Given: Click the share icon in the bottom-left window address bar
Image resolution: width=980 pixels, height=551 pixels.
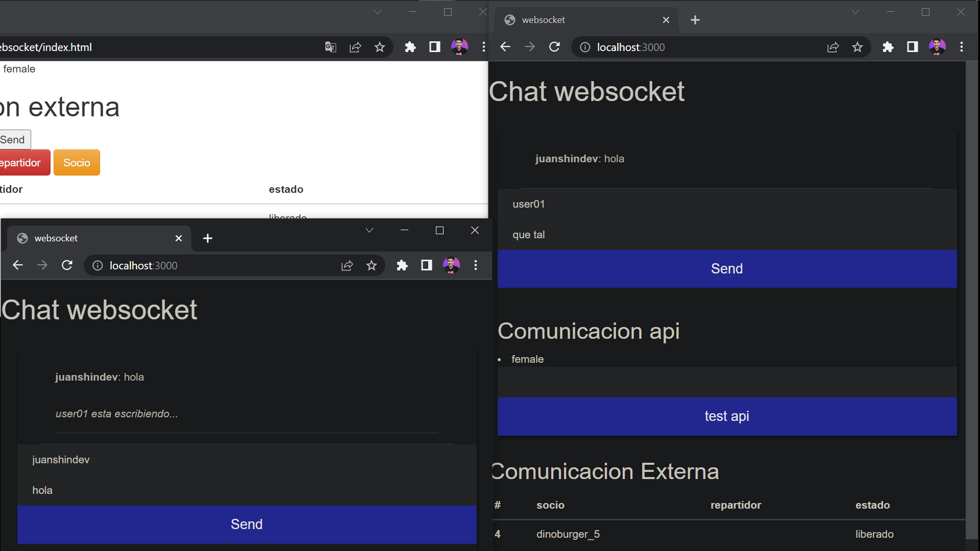Looking at the screenshot, I should tap(347, 265).
